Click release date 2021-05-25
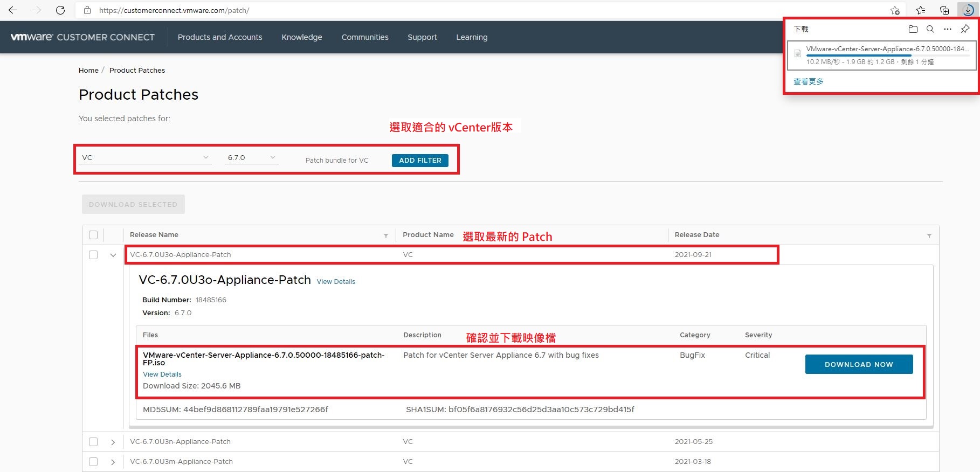Viewport: 980px width, 472px height. coord(694,442)
